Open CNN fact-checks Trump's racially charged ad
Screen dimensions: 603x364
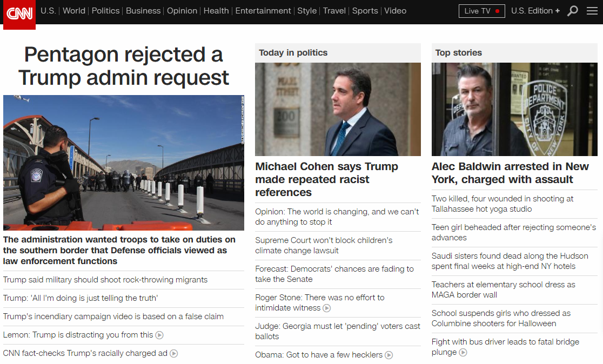(85, 354)
